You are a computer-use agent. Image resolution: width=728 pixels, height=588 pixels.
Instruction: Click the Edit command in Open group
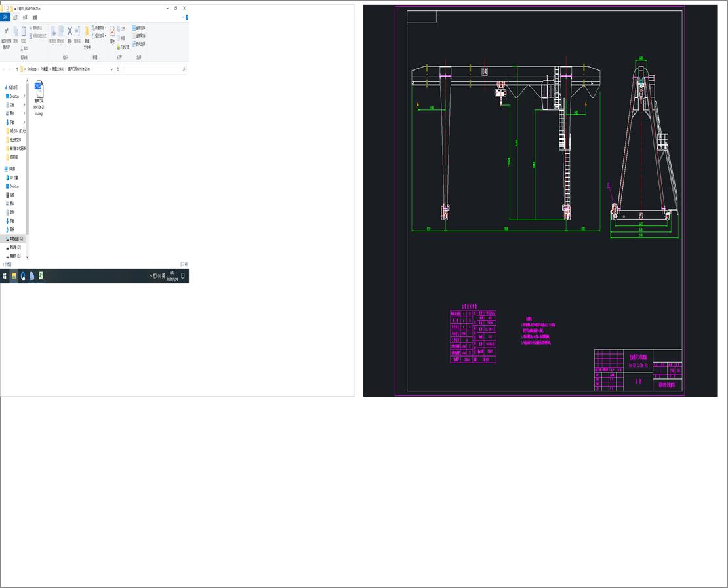tap(121, 38)
